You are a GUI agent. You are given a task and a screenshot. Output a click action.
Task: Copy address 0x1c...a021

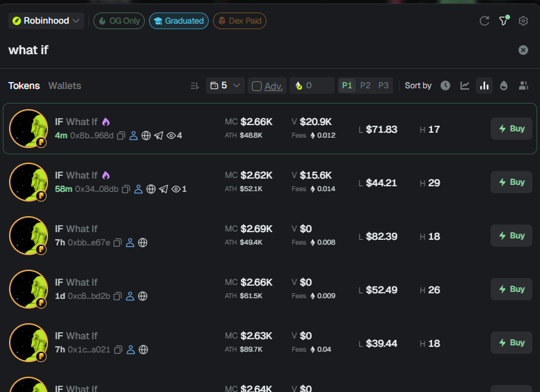118,350
